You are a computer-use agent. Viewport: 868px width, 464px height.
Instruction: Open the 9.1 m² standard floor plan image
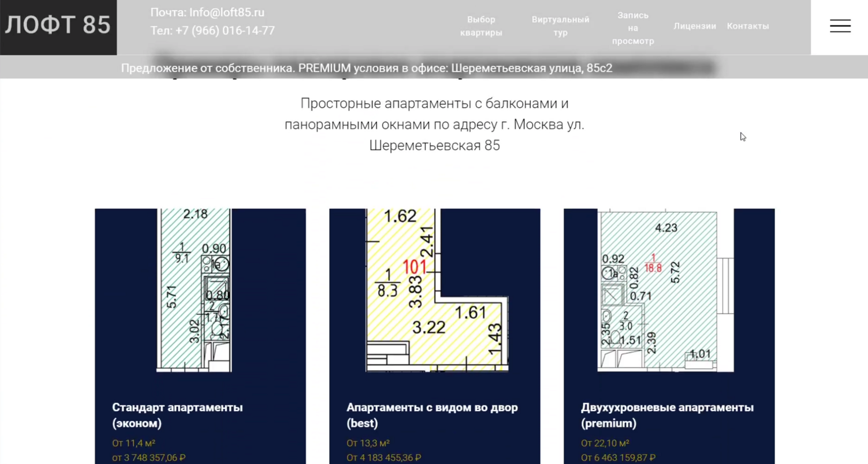[194, 290]
